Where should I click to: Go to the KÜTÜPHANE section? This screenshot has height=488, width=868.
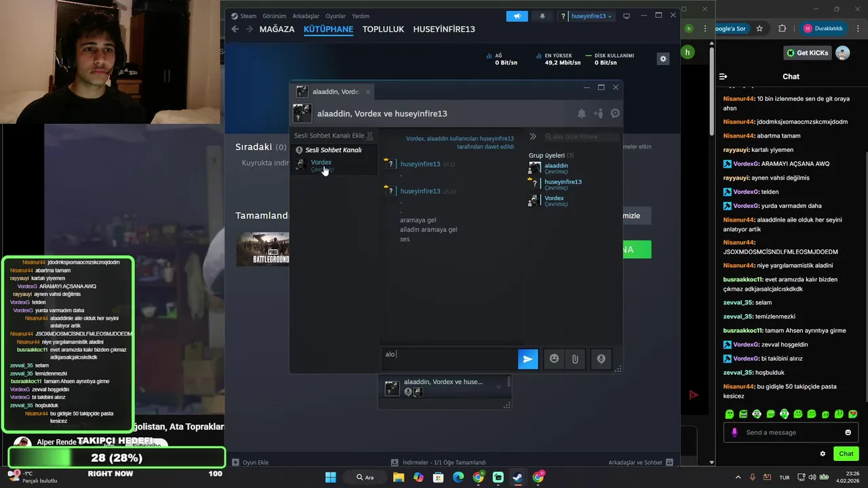click(328, 29)
